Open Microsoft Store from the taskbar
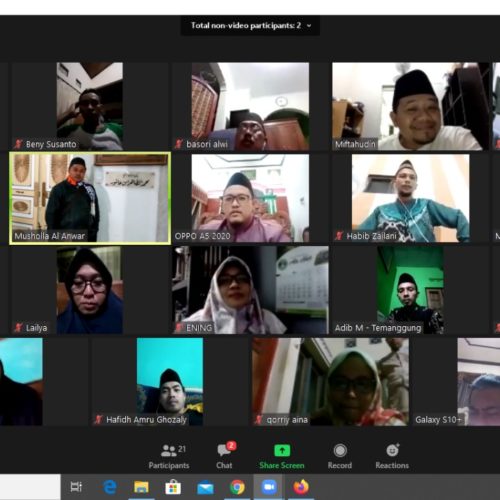Viewport: 500px width, 500px height. click(x=173, y=488)
